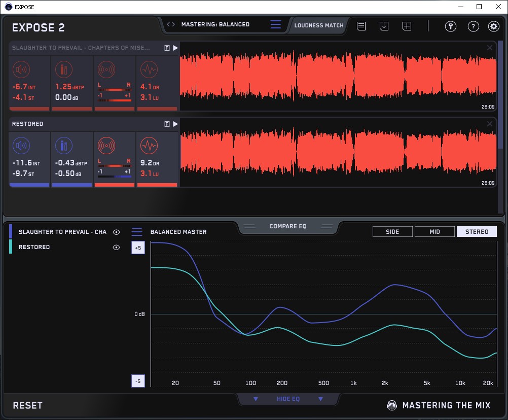
Task: Play the Restored track
Action: 175,124
